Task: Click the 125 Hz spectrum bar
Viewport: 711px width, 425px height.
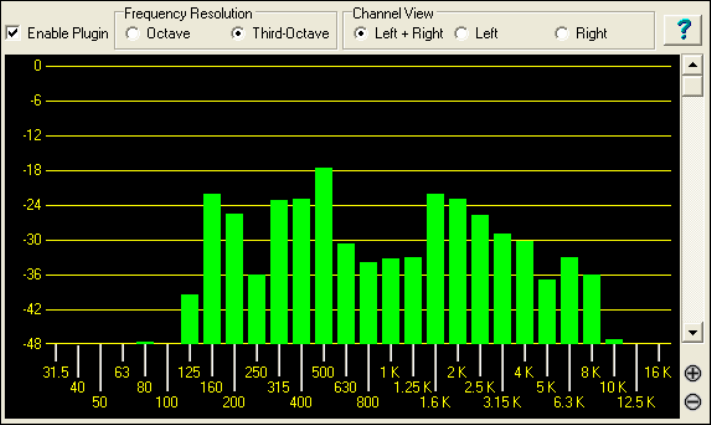Action: (x=190, y=319)
